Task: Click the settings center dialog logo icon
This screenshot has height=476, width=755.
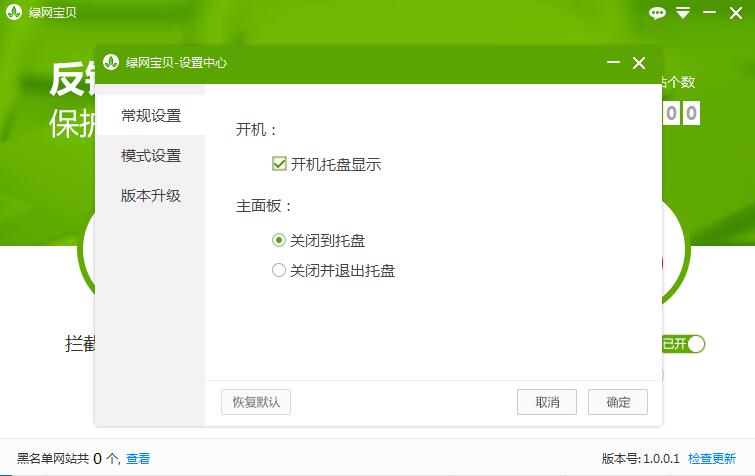Action: click(x=111, y=62)
